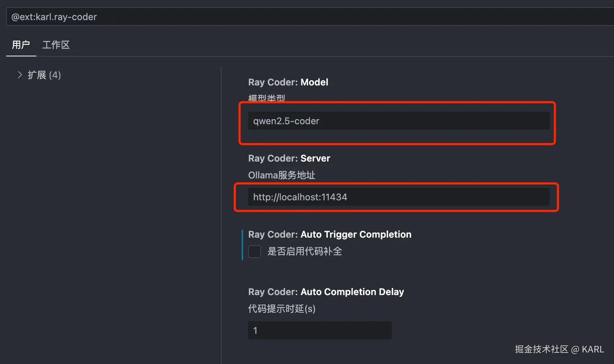Click the 模型类型 description text
The width and height of the screenshot is (614, 364).
pyautogui.click(x=266, y=98)
